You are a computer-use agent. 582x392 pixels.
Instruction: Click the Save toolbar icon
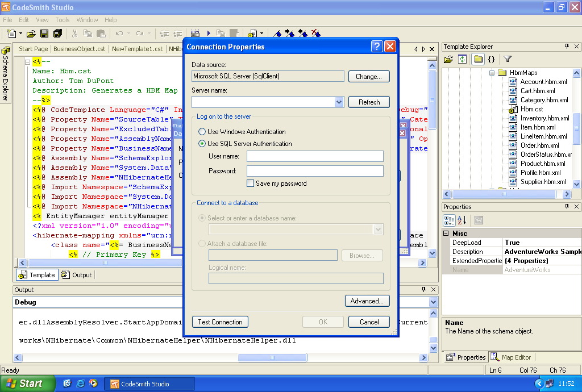(x=44, y=34)
